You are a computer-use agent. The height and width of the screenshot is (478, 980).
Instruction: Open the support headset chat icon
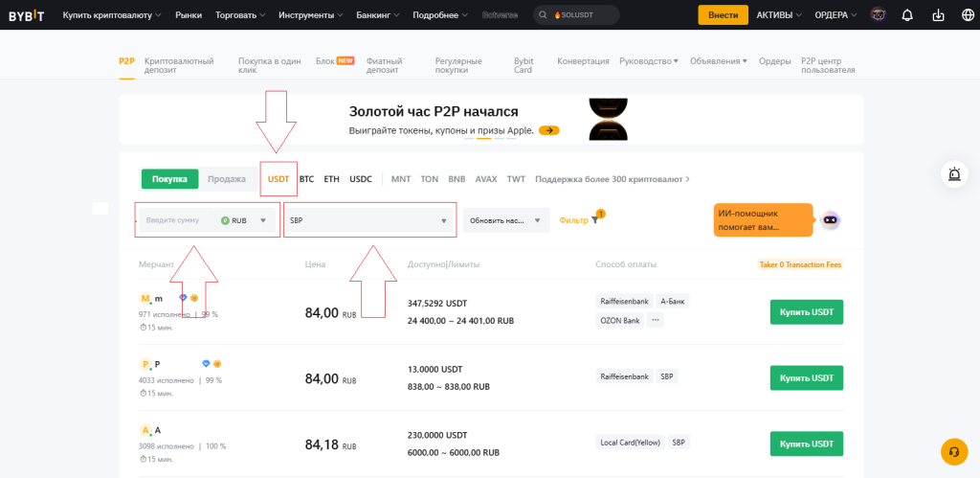[x=954, y=451]
